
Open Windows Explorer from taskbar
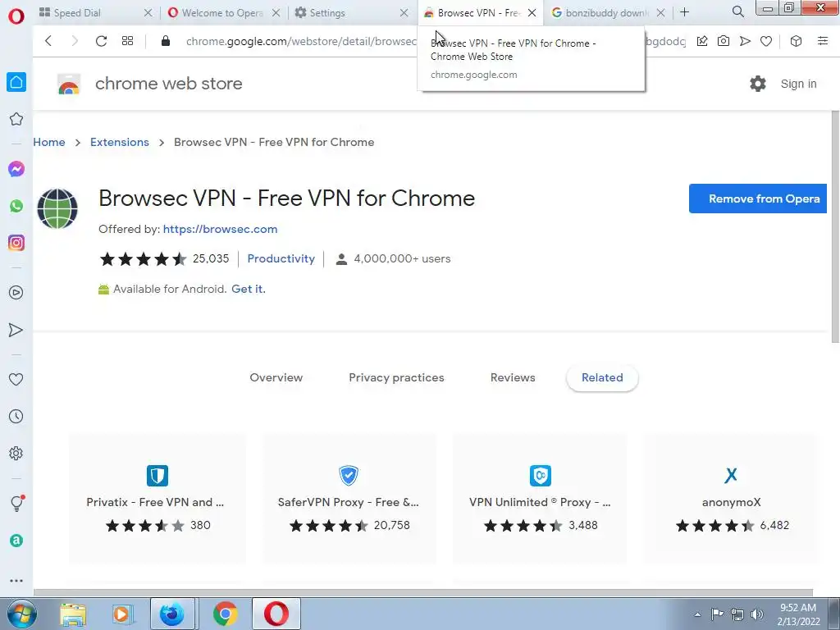(73, 614)
